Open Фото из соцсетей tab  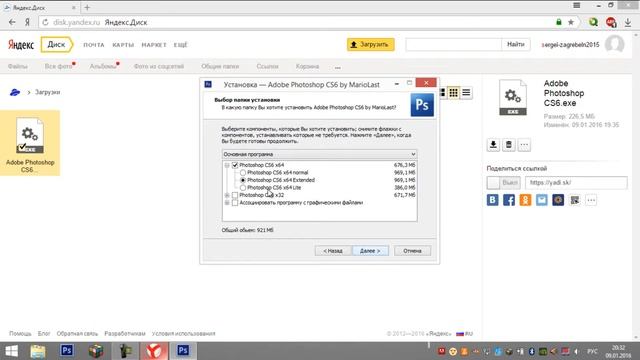tap(159, 67)
